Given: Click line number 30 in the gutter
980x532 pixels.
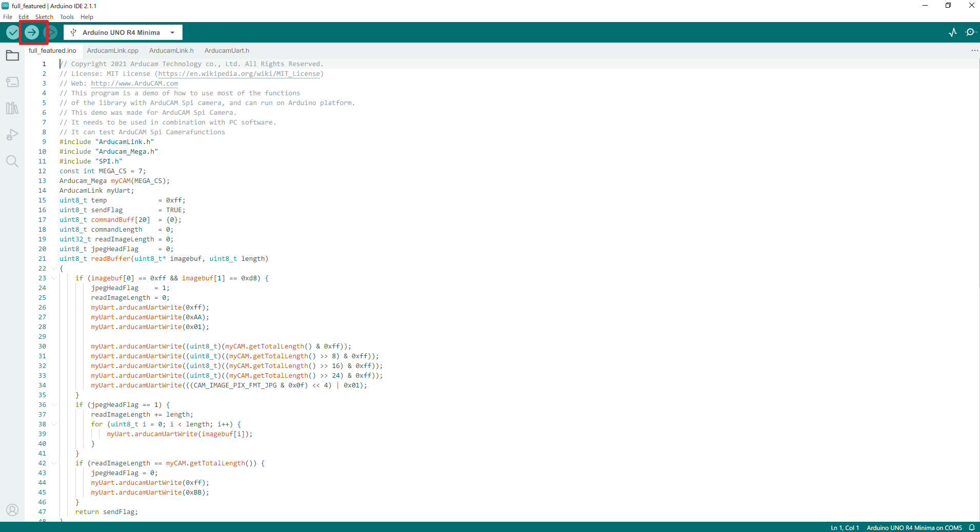Looking at the screenshot, I should click(42, 346).
